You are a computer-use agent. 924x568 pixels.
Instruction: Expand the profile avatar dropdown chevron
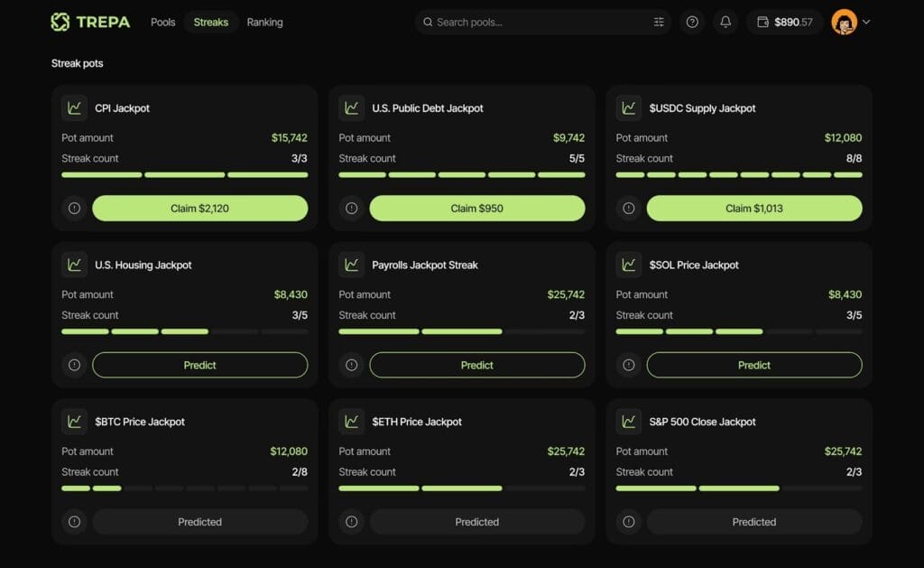[866, 22]
